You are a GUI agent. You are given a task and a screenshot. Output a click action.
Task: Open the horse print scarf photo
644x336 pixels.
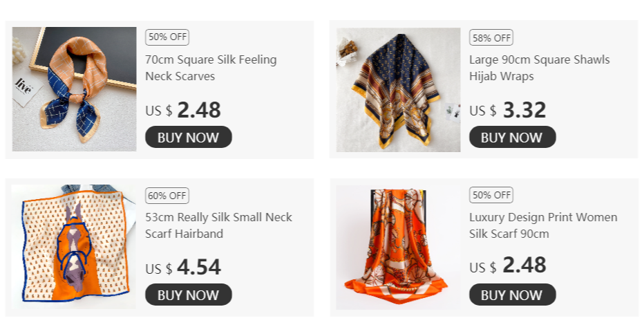pyautogui.click(x=73, y=246)
